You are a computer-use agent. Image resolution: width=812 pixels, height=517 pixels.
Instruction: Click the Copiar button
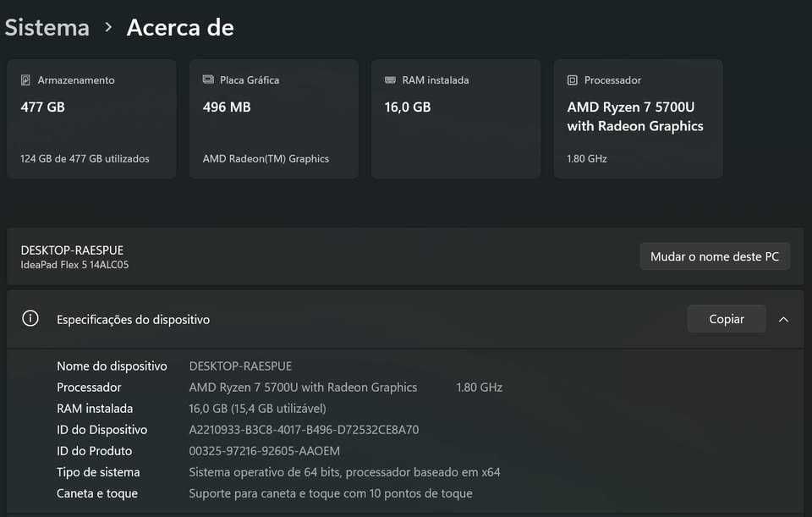[727, 319]
